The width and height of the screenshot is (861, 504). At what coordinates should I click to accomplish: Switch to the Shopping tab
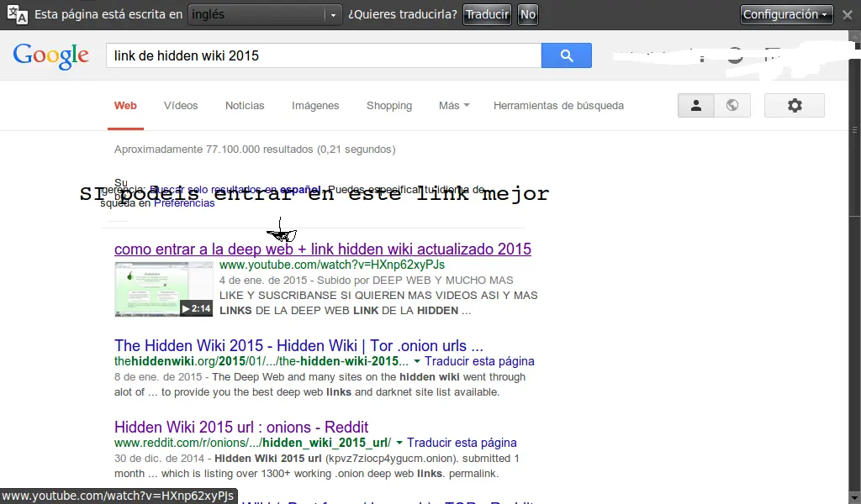pos(388,106)
